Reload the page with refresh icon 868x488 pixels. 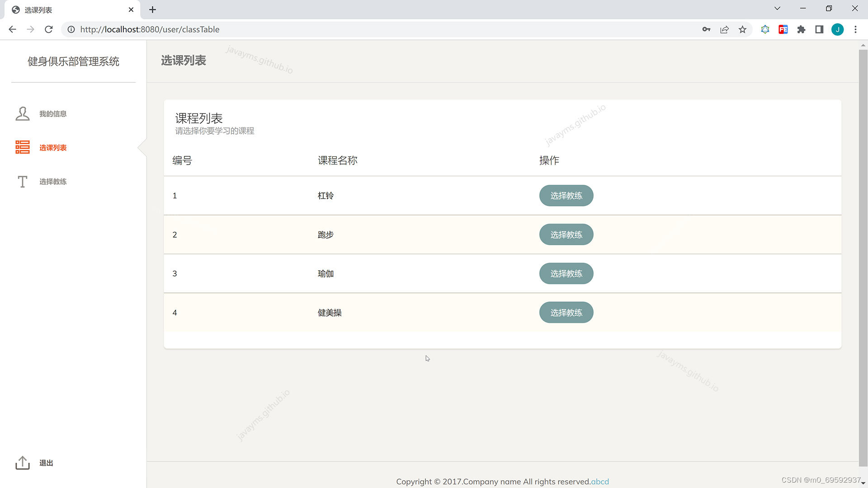[x=48, y=29]
